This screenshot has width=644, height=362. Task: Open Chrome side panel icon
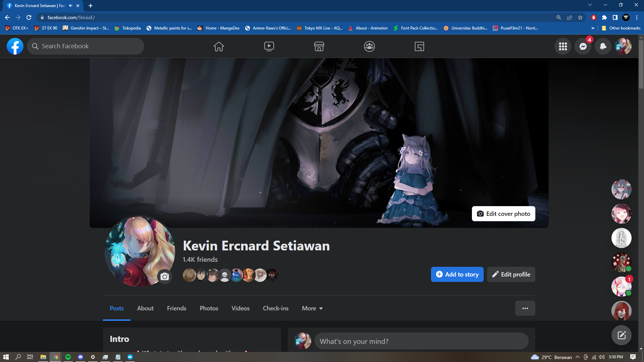tap(615, 17)
